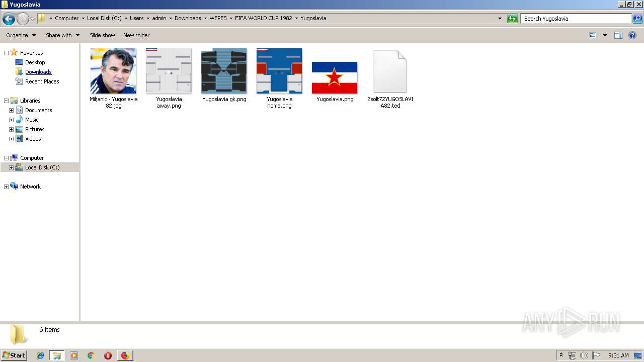Viewport: 644px width, 362px height.
Task: Click Slide show in the toolbar
Action: pyautogui.click(x=102, y=35)
